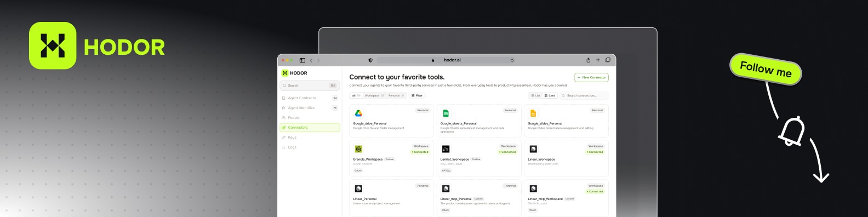
Task: Click the Personal badge on Google_drive_Personal card
Action: [x=422, y=110]
